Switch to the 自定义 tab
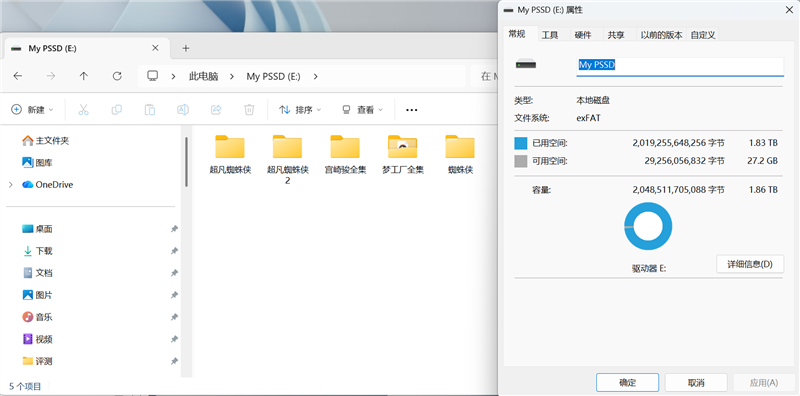 [703, 35]
